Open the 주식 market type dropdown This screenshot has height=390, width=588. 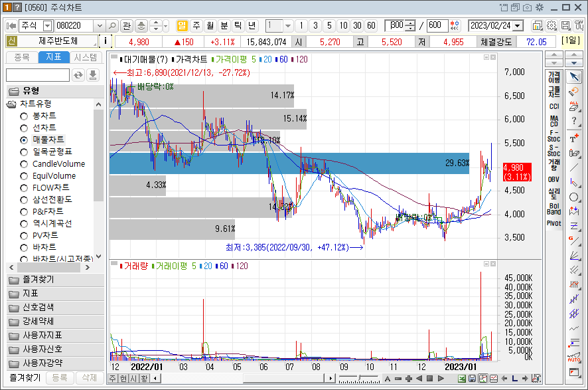tap(47, 25)
